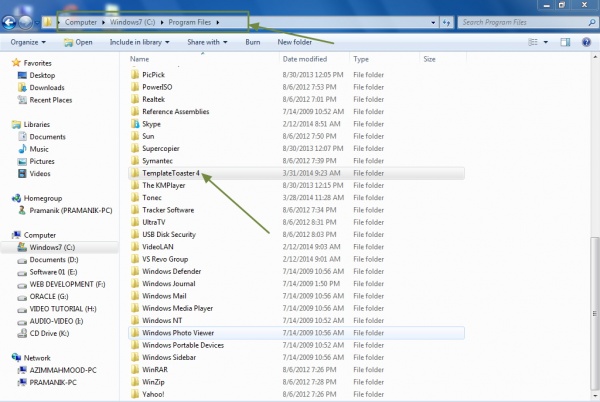
Task: Select Windows7 (C:) in the address breadcrumb
Action: pos(132,23)
